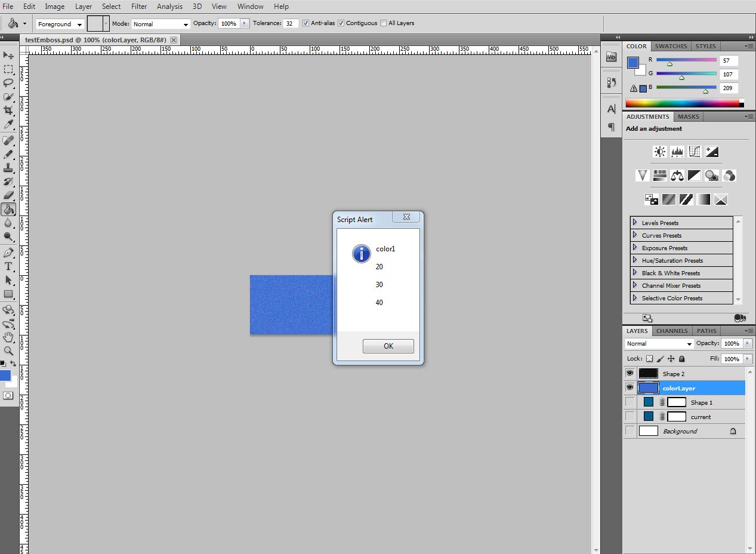This screenshot has width=756, height=554.
Task: Add a Channel Mixer adjustment
Action: 729,176
